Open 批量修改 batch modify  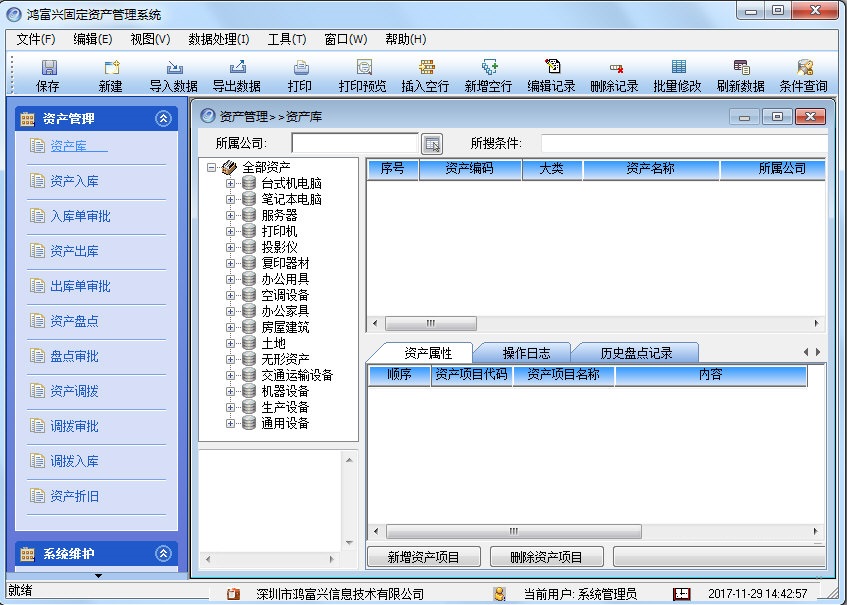676,72
